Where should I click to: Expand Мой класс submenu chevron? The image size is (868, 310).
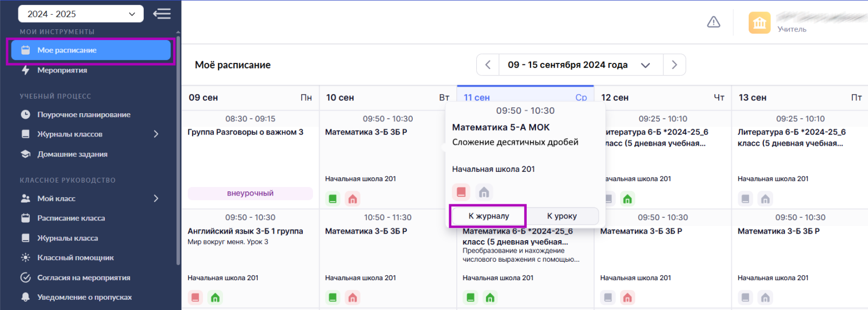(156, 198)
